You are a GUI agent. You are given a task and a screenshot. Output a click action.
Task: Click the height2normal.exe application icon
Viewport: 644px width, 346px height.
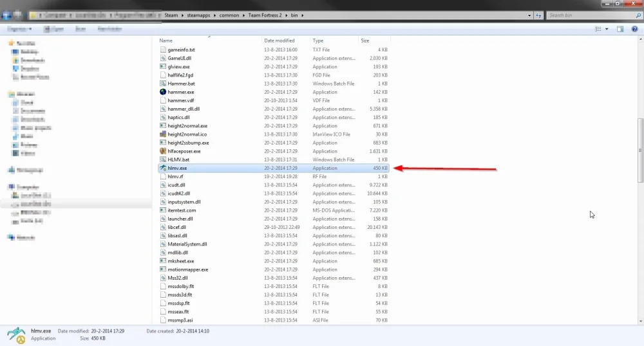coord(163,126)
